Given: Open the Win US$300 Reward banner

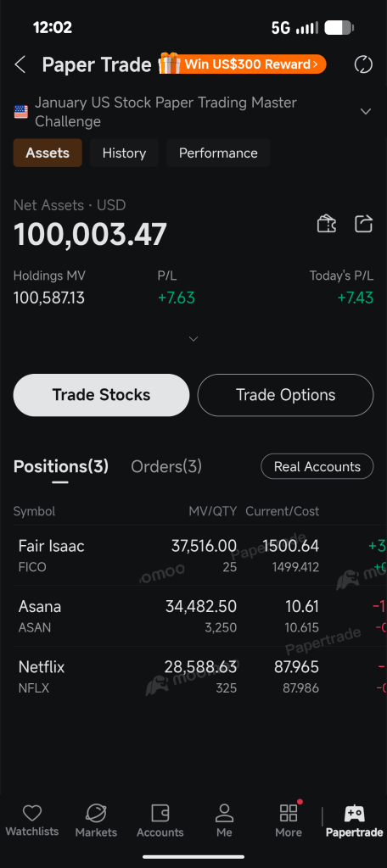Looking at the screenshot, I should click(x=243, y=64).
